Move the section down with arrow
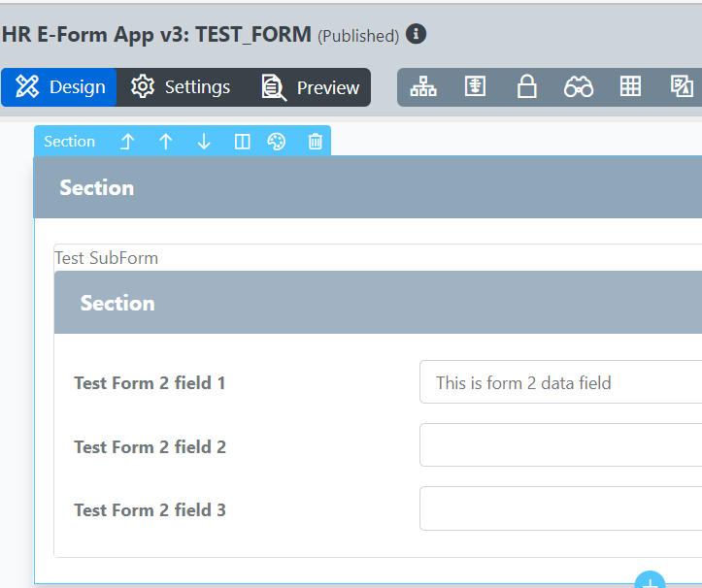702x588 pixels. (x=204, y=142)
